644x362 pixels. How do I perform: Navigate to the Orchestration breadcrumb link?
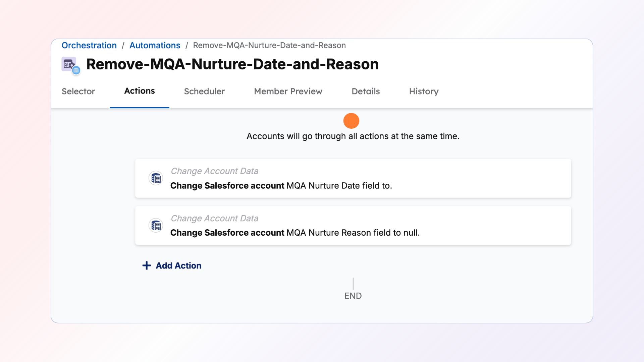tap(89, 45)
